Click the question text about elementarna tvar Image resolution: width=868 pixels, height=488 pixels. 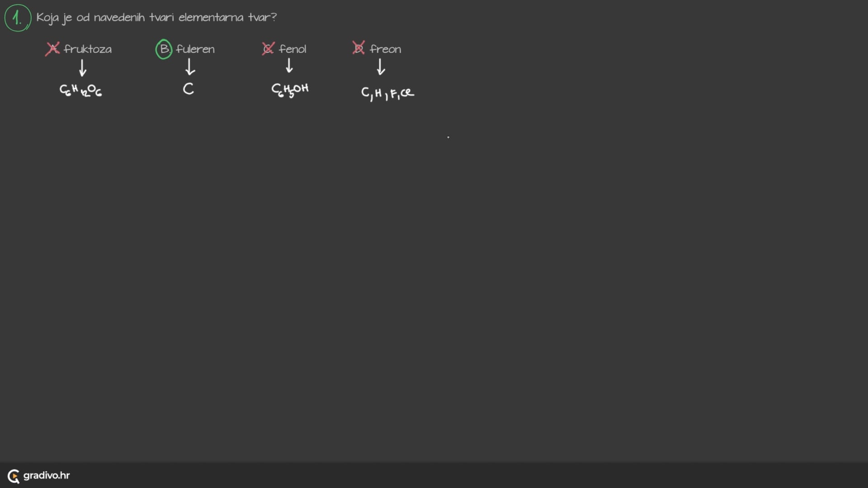[156, 18]
